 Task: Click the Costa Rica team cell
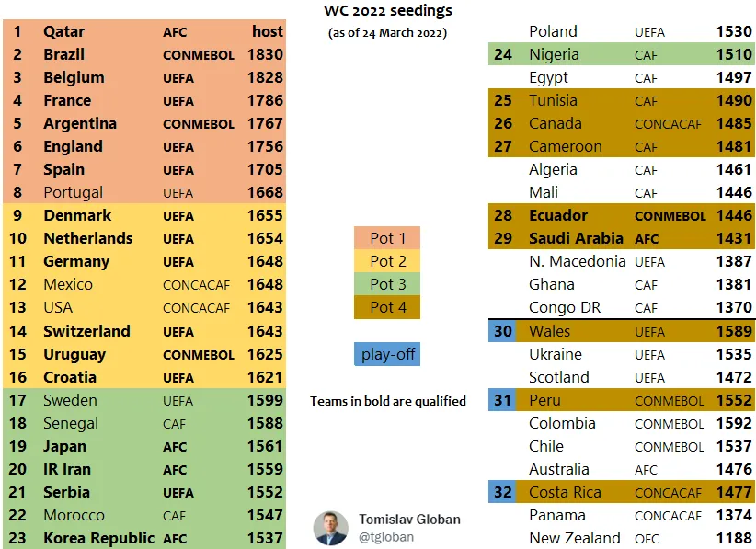(x=565, y=492)
